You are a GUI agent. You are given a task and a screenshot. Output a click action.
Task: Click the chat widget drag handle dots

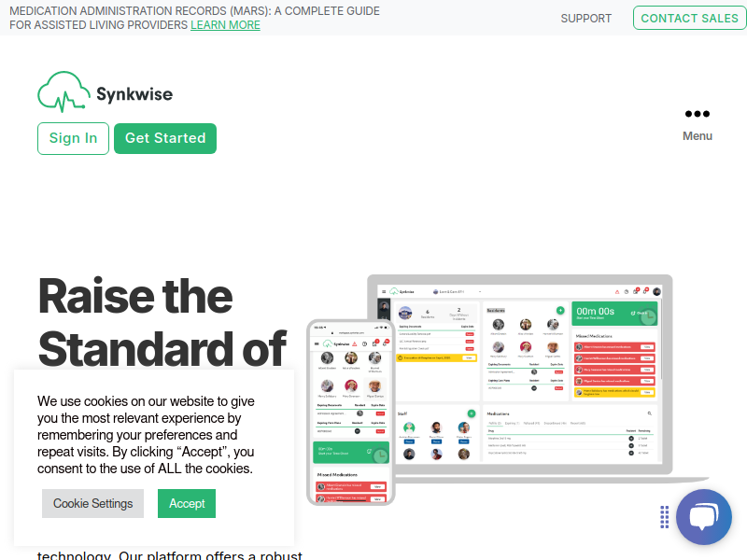(665, 517)
